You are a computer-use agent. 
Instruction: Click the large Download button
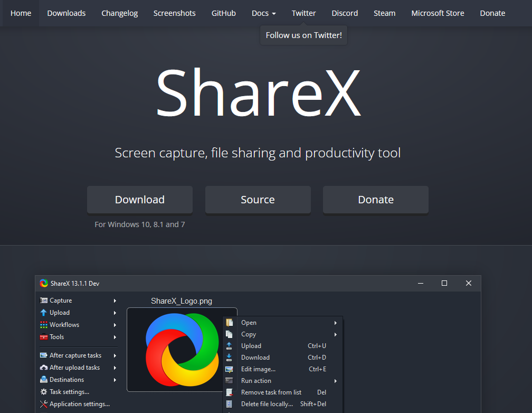[x=140, y=199]
